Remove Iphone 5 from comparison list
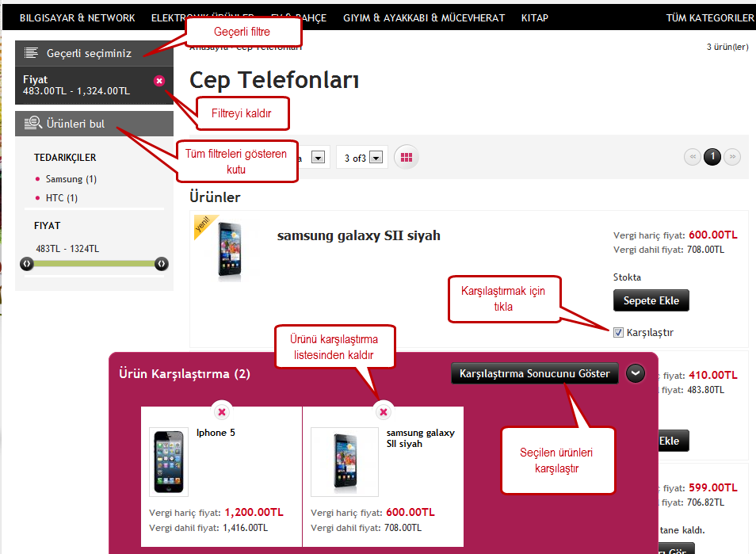The width and height of the screenshot is (756, 554). click(222, 412)
